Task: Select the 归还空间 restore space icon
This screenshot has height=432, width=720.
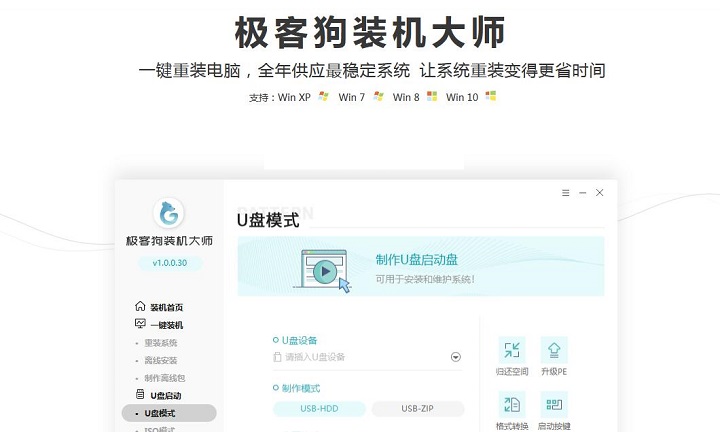Action: pyautogui.click(x=512, y=350)
